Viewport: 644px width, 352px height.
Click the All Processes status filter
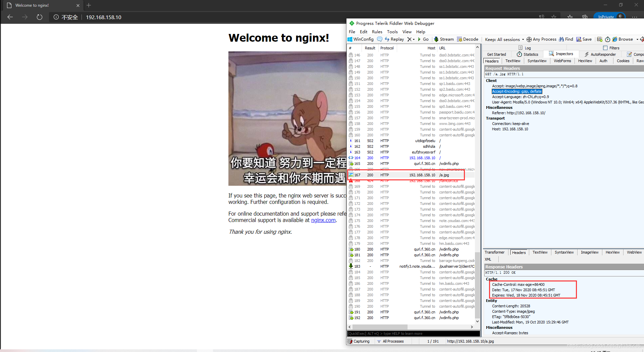pyautogui.click(x=390, y=341)
